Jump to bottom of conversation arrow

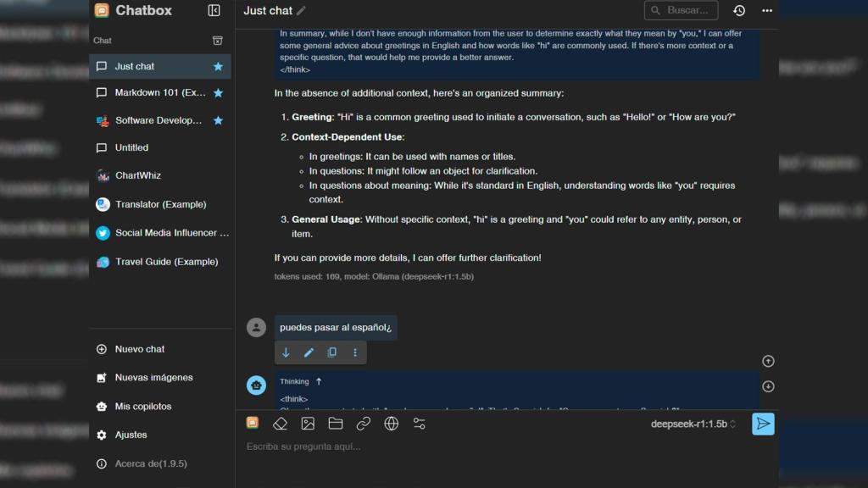click(x=768, y=386)
